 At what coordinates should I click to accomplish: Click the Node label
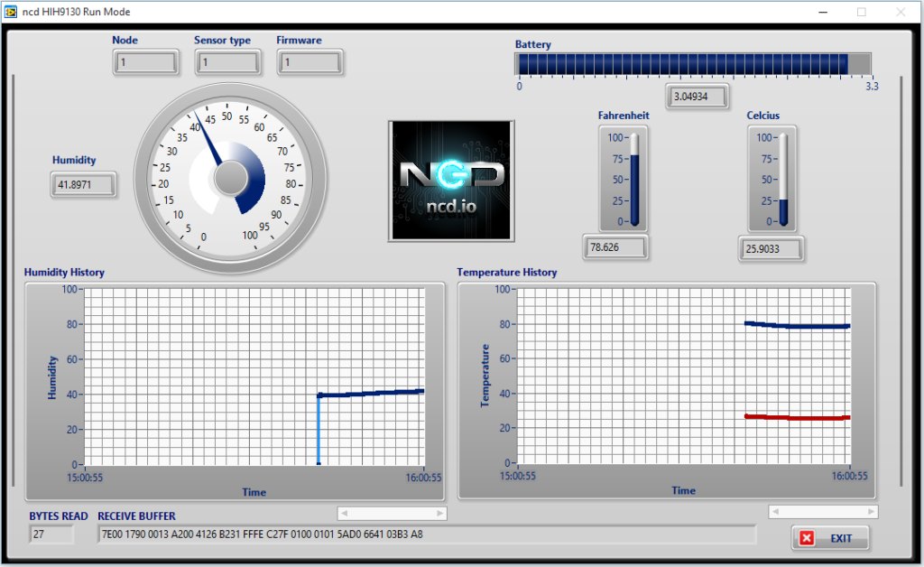[x=125, y=40]
